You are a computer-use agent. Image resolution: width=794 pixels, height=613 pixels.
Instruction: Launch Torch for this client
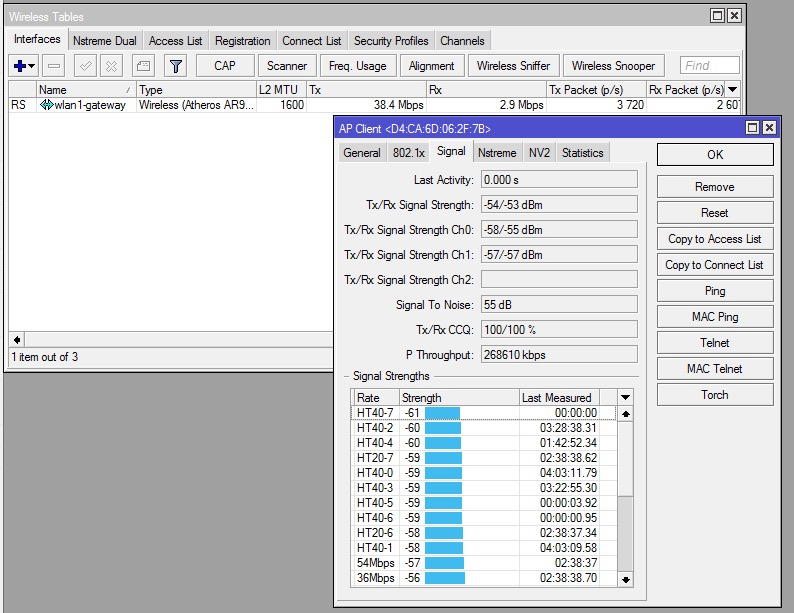pos(714,395)
